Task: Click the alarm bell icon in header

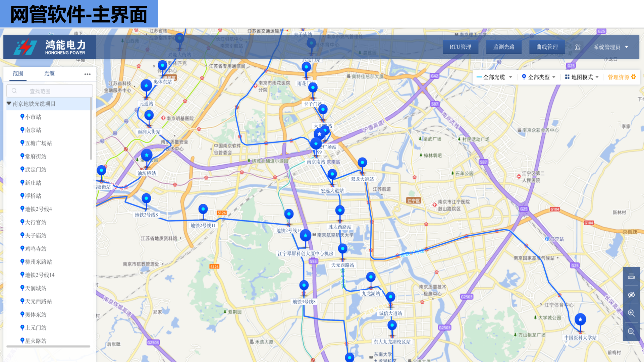Action: [578, 47]
